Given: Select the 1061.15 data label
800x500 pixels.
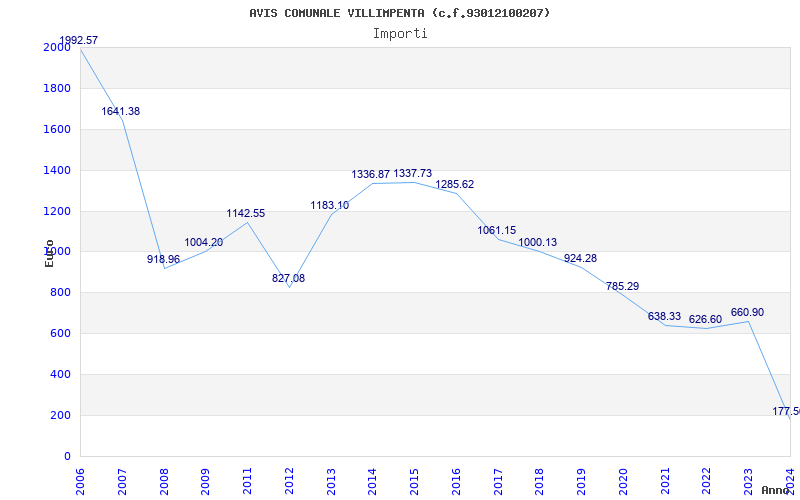Looking at the screenshot, I should point(496,230).
